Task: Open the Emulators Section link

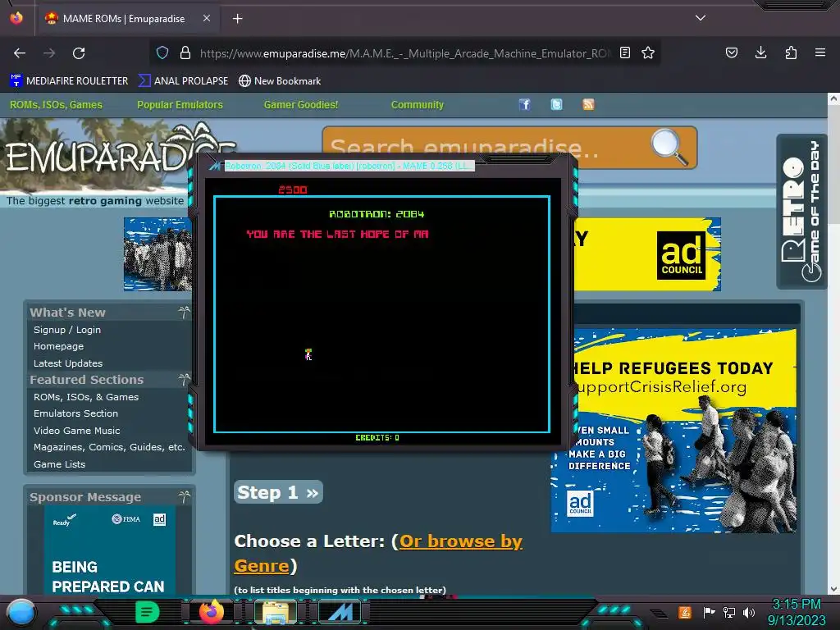Action: [75, 413]
